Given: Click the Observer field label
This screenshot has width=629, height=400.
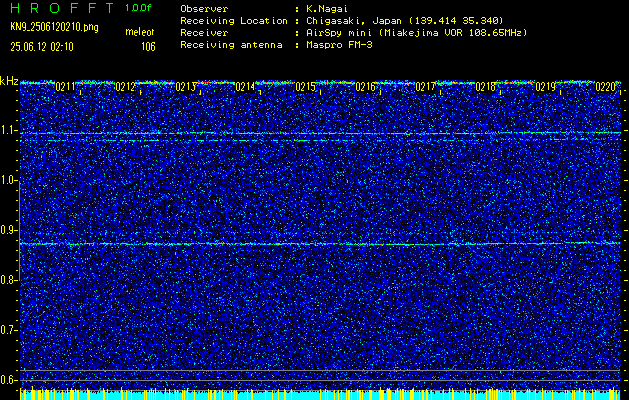Looking at the screenshot, I should point(204,8).
